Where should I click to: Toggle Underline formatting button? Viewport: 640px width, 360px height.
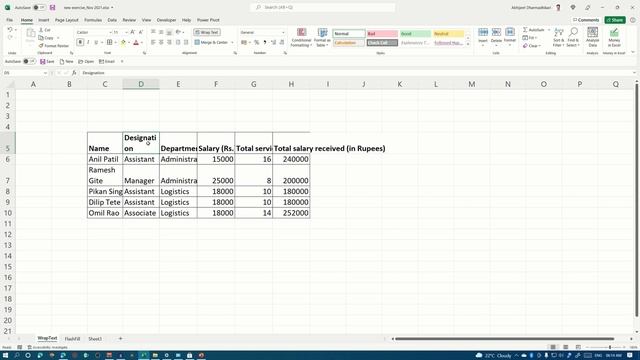96,42
